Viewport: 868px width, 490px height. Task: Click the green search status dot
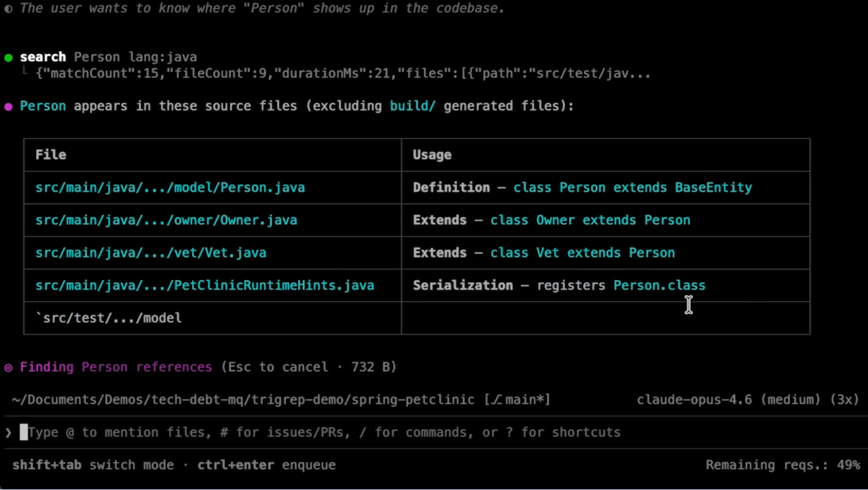pyautogui.click(x=8, y=58)
